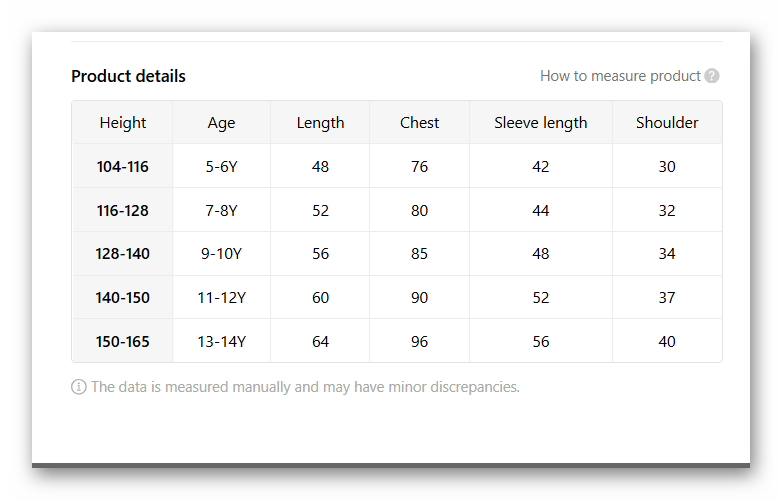Click the question mark help icon
This screenshot has width=782, height=500.
pos(712,76)
